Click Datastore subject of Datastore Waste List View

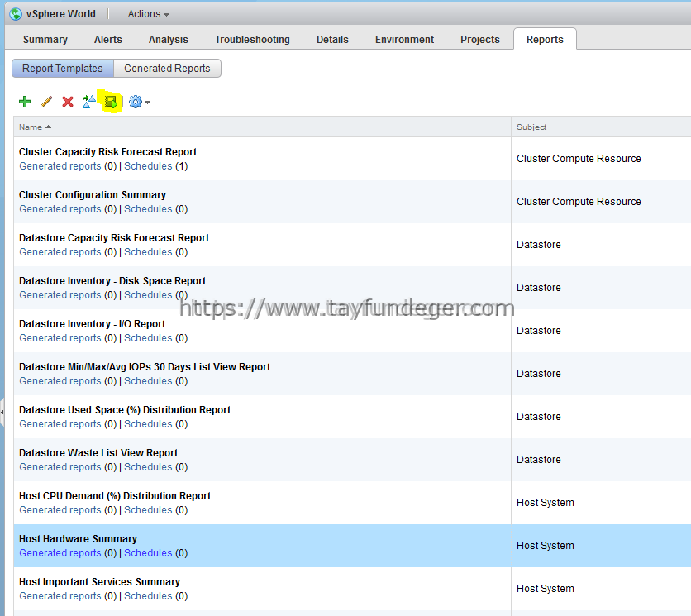(x=539, y=460)
